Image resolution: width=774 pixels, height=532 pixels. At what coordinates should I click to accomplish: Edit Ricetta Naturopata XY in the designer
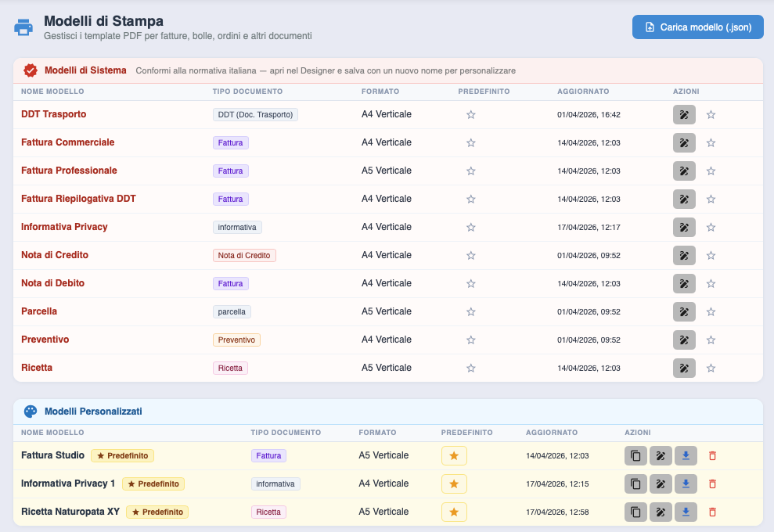point(661,512)
